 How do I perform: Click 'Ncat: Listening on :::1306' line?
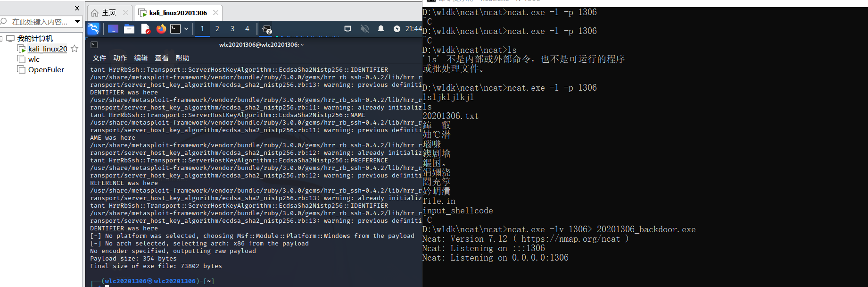484,248
